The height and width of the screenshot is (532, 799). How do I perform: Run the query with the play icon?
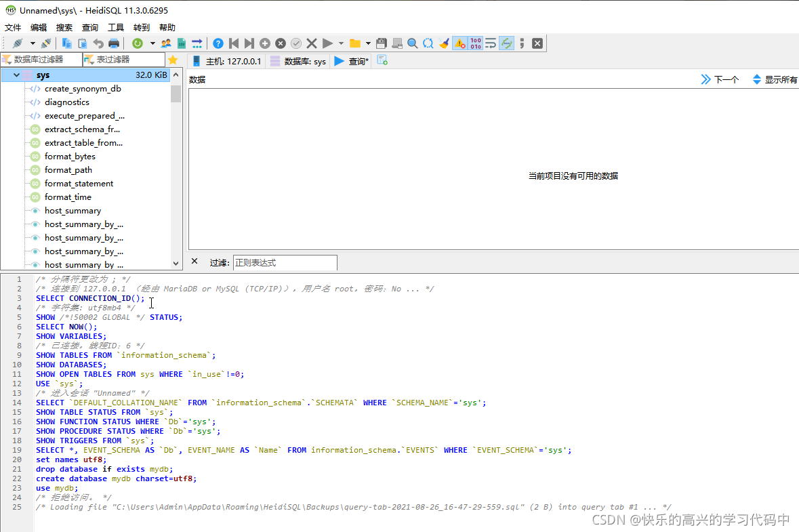[x=327, y=43]
